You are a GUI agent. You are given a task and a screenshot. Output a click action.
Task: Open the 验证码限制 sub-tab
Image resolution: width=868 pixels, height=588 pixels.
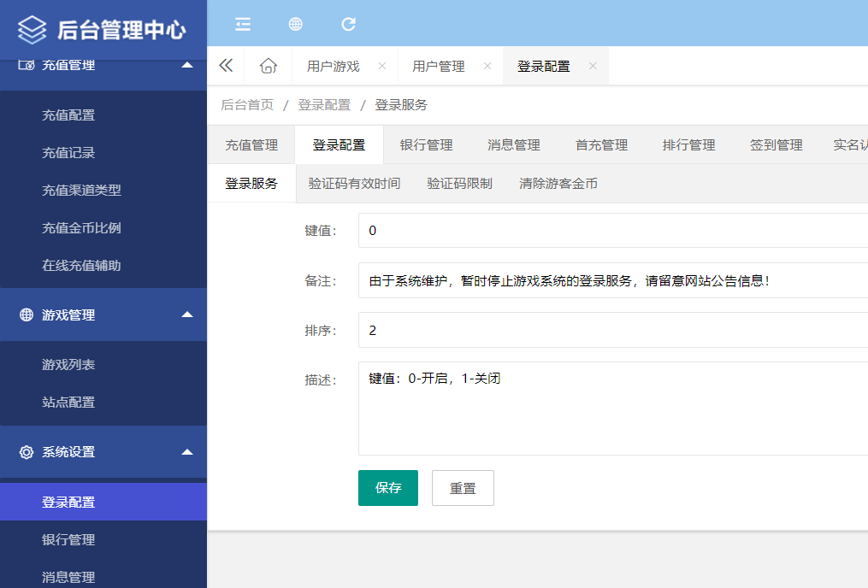[459, 184]
